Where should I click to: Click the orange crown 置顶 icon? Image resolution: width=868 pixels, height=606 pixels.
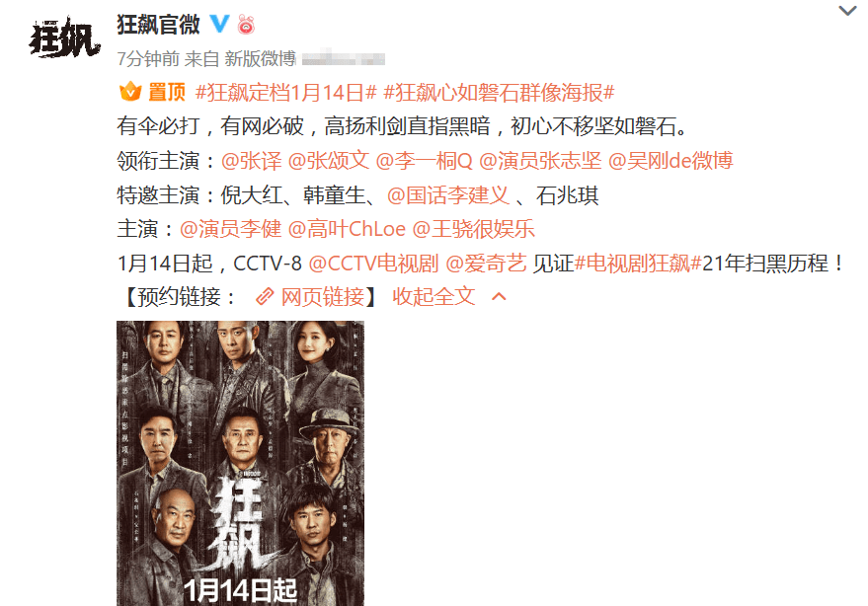pyautogui.click(x=130, y=92)
